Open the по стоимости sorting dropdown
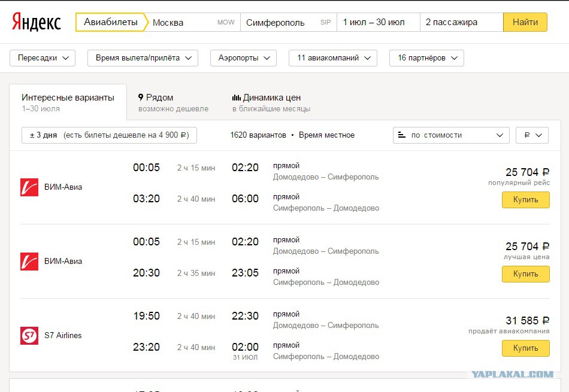Image resolution: width=569 pixels, height=392 pixels. (x=451, y=135)
